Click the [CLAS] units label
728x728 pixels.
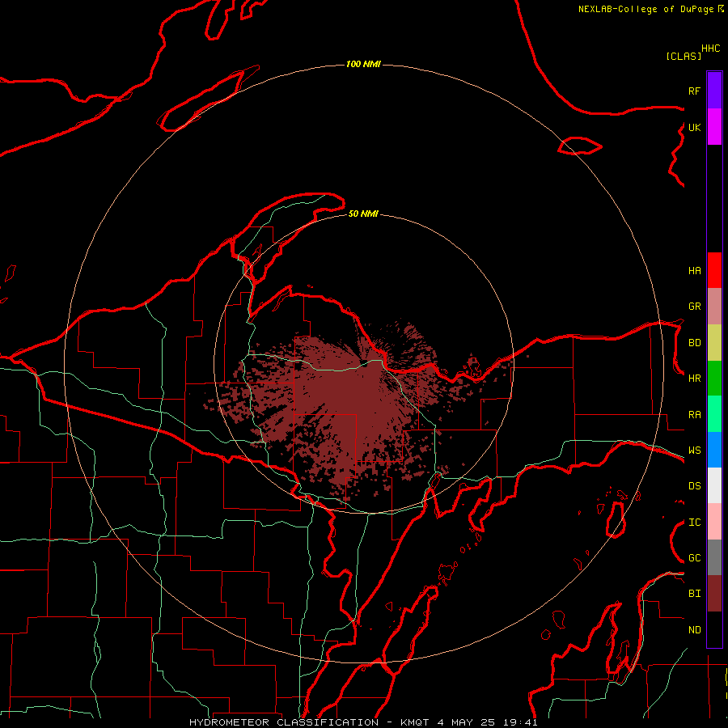coord(683,57)
